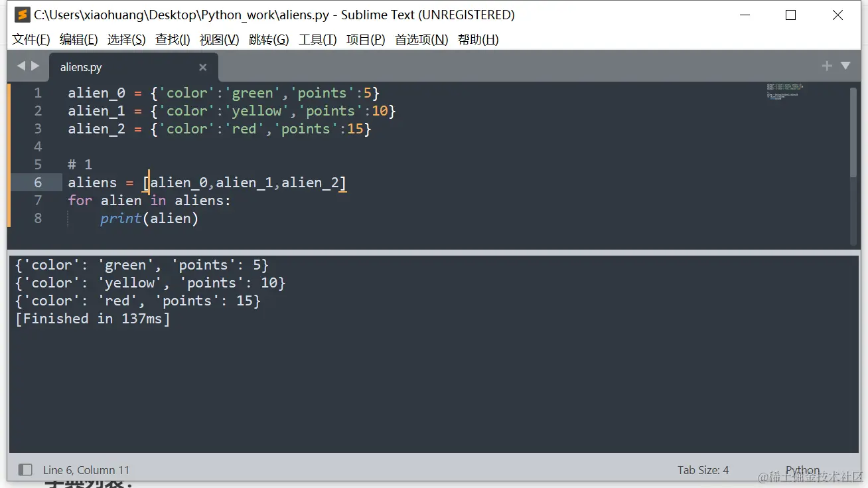Open the 编辑(E) menu
This screenshot has width=868, height=488.
(78, 40)
